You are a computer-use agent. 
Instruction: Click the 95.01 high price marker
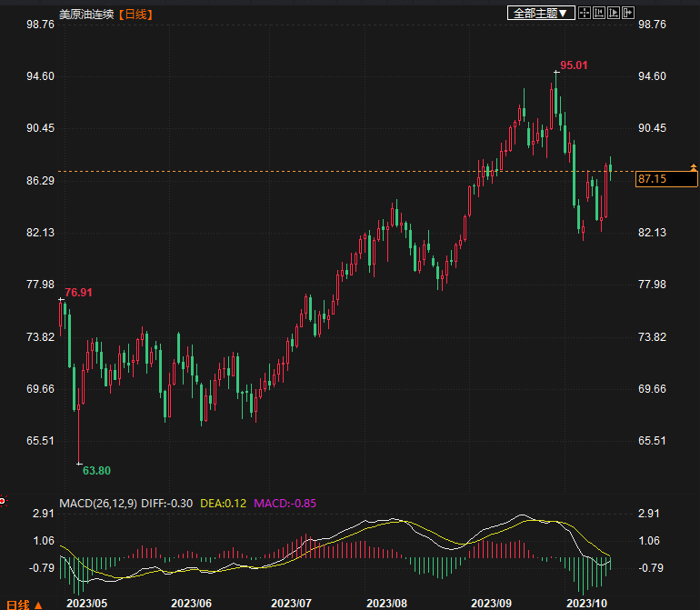click(574, 65)
